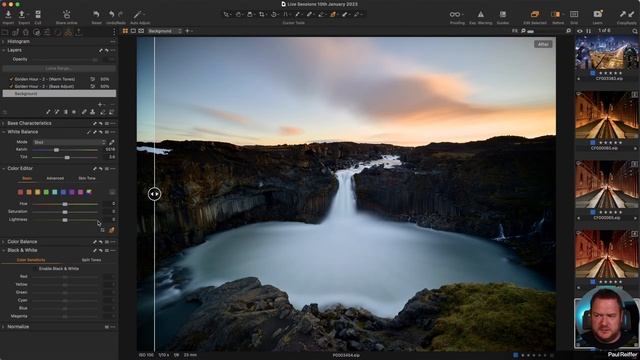
Task: Select the Basic tab in Color Editor
Action: pyautogui.click(x=27, y=178)
